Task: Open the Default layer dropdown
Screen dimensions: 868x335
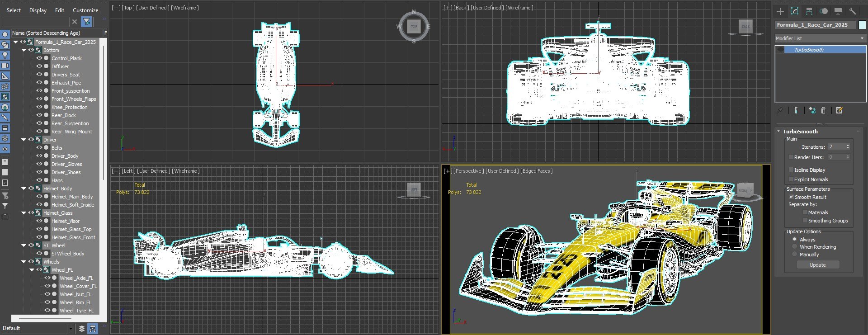Action: coord(71,329)
